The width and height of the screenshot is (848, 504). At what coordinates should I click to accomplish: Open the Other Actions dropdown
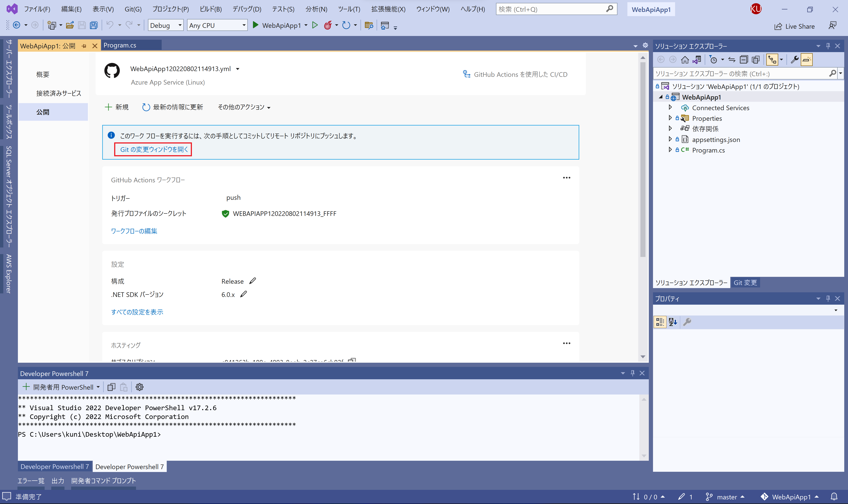244,107
